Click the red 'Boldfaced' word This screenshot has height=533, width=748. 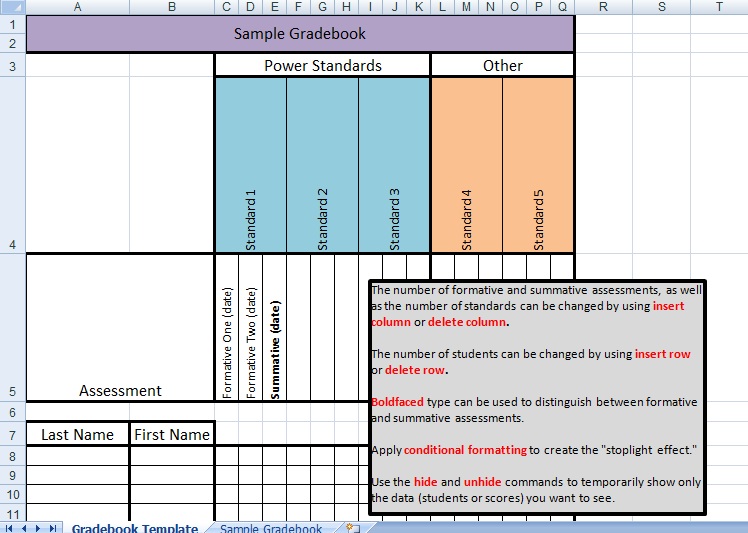[397, 402]
